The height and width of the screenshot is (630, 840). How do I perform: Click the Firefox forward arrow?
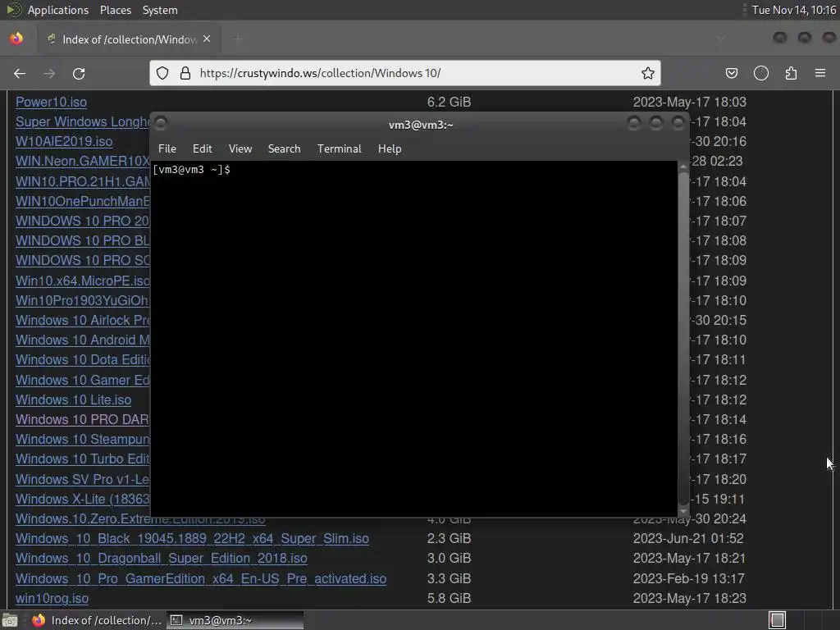click(49, 73)
